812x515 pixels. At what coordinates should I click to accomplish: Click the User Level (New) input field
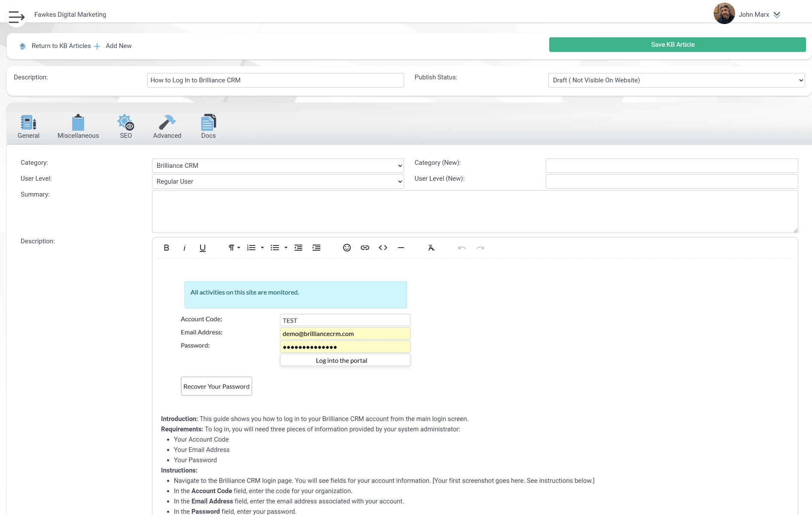(x=672, y=182)
